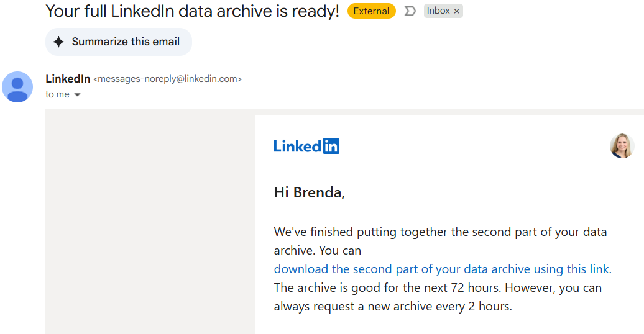Click the "to me" recipient text
This screenshot has height=334, width=644.
click(57, 94)
